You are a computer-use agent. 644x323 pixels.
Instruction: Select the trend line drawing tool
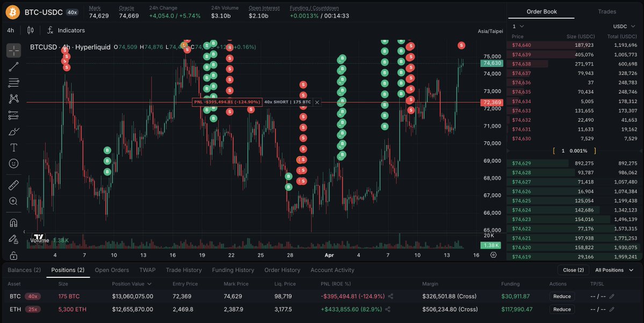click(x=13, y=67)
